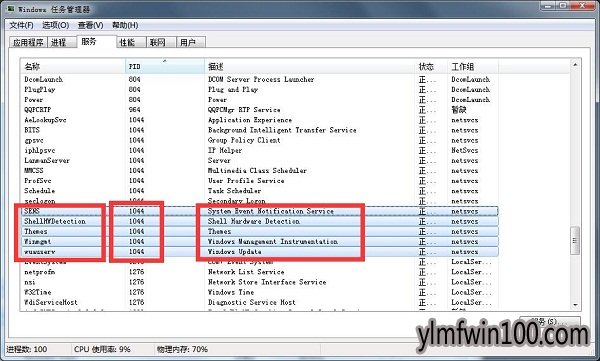Click the Network Store Interface Service description
Image resolution: width=600 pixels, height=361 pixels.
pyautogui.click(x=267, y=282)
